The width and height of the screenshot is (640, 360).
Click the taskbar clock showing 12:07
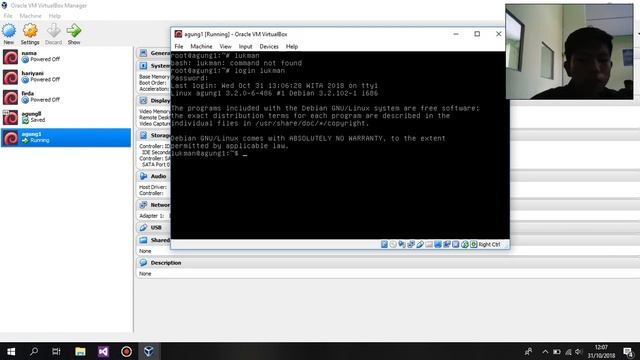coord(601,351)
